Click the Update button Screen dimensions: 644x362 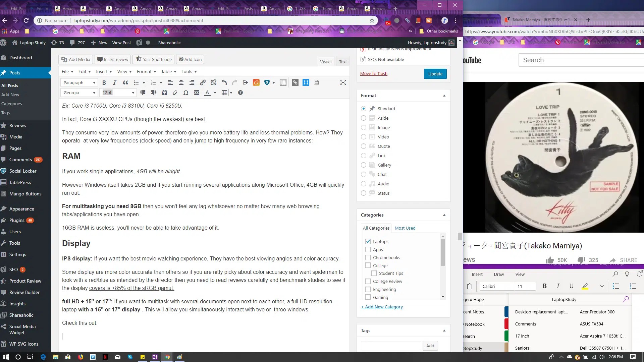[x=435, y=74]
